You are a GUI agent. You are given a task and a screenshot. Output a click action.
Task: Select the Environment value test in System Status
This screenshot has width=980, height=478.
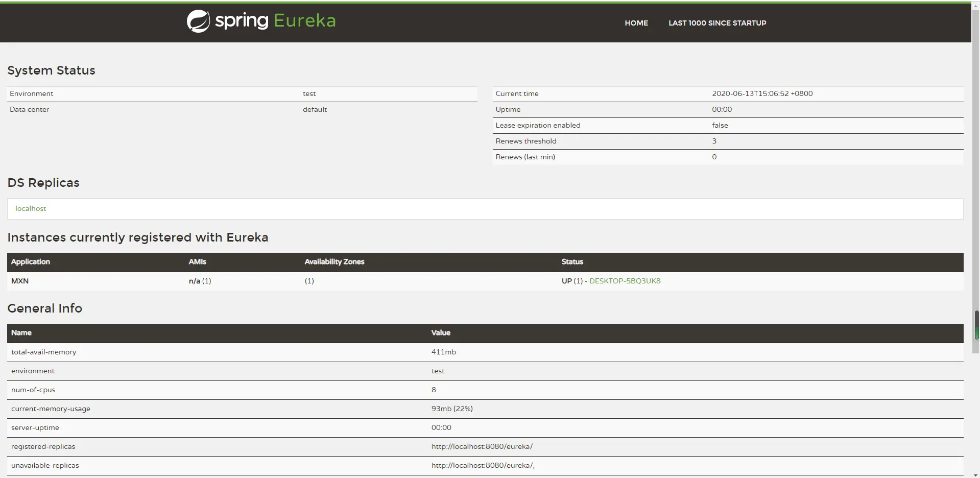click(309, 93)
